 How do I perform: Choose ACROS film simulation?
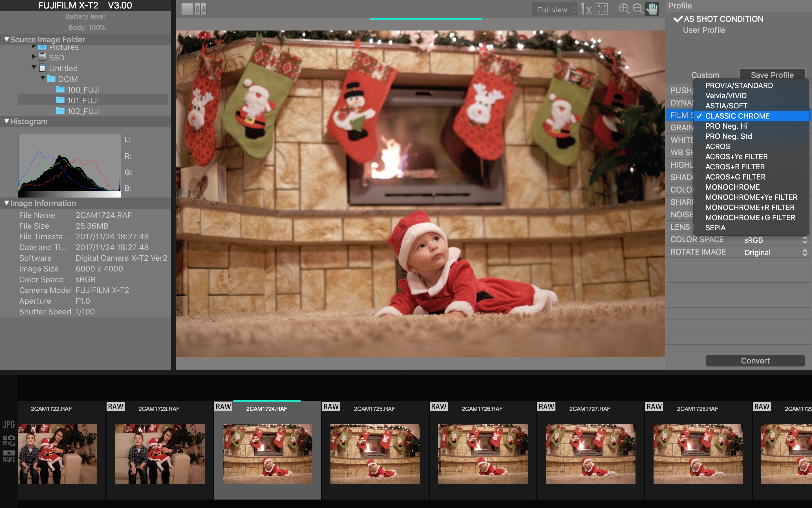pos(751,146)
